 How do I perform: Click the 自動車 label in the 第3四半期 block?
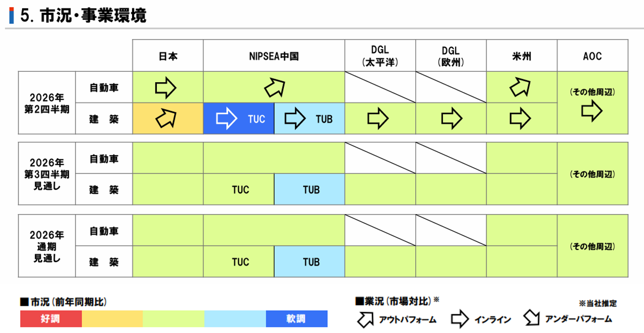pyautogui.click(x=104, y=159)
